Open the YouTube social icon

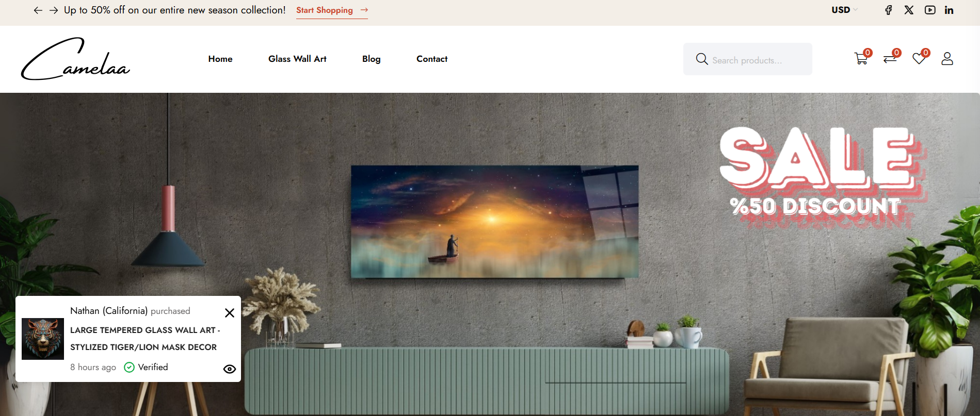pyautogui.click(x=930, y=10)
